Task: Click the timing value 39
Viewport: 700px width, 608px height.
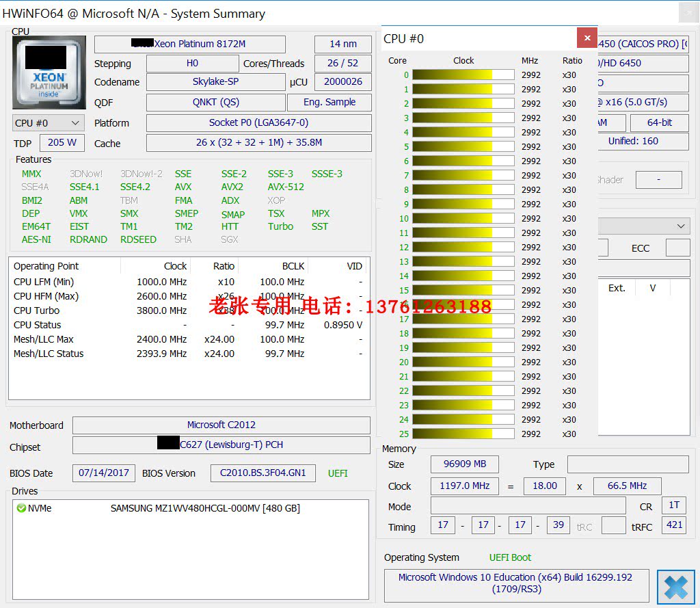Action: (558, 525)
